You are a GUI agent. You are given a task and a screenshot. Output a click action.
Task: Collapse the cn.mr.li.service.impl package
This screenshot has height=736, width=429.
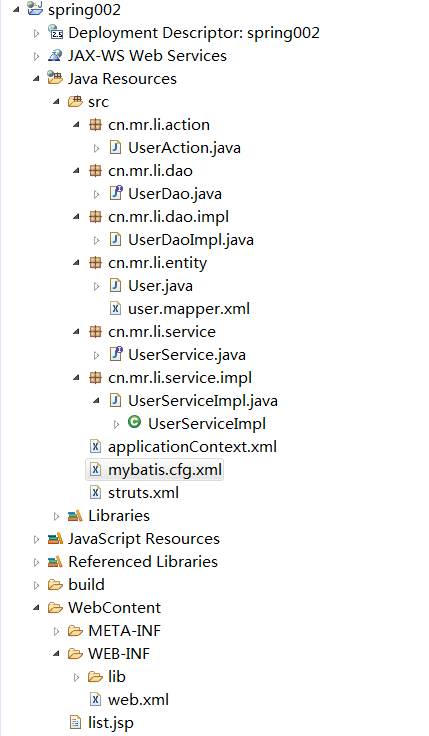(77, 377)
